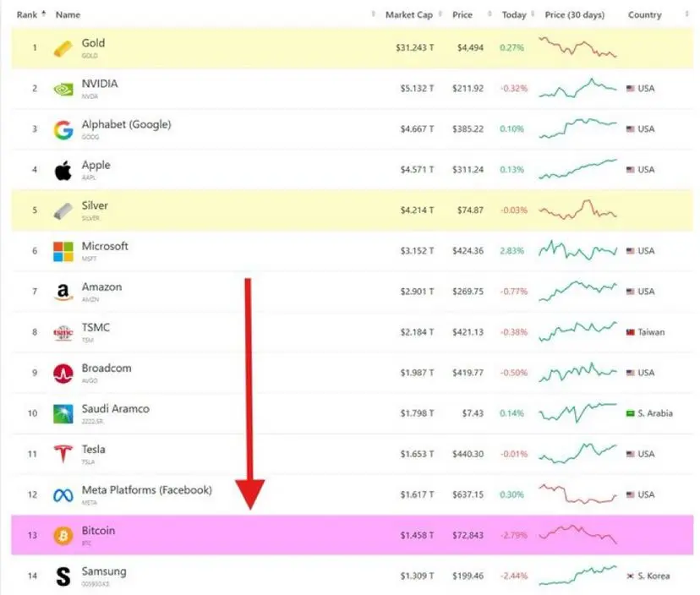
Task: Click the Tesla logo icon
Action: (63, 454)
